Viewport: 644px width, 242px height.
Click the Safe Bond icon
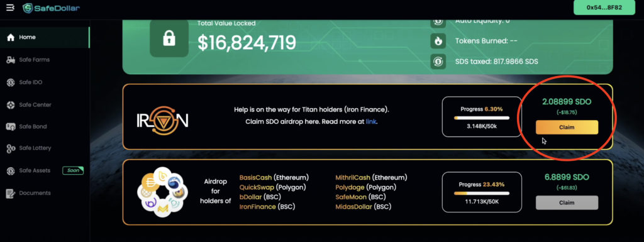(x=11, y=127)
